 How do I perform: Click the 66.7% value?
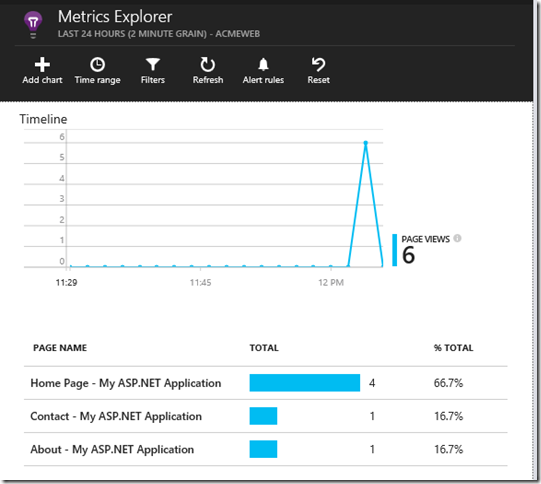pos(448,383)
